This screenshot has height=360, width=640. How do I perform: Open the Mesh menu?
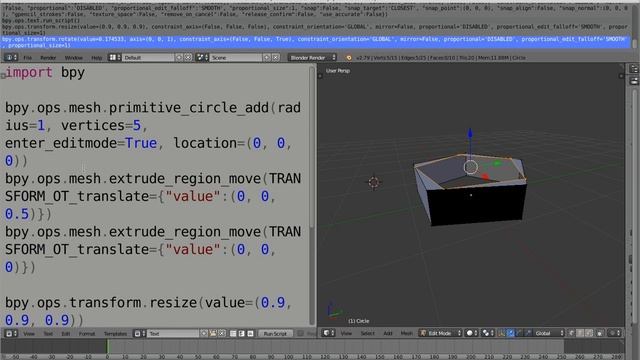[407, 333]
